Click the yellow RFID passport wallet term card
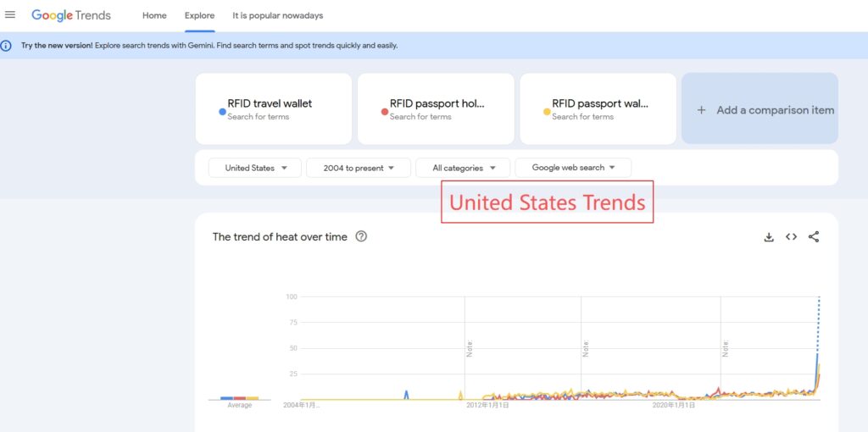Viewport: 868px width, 432px height. [x=598, y=108]
